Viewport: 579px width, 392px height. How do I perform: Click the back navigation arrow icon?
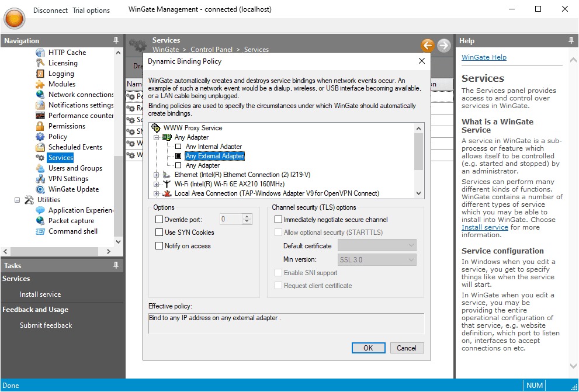click(x=427, y=46)
